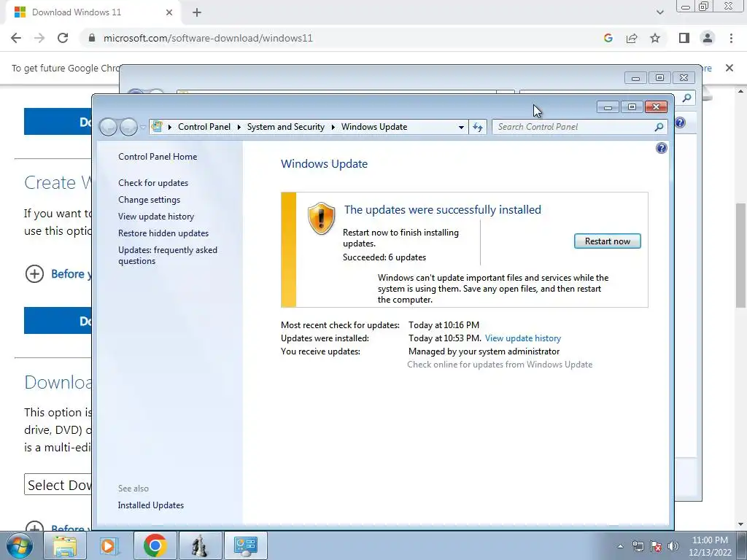The height and width of the screenshot is (560, 747).
Task: Open View update history in the left sidebar
Action: point(156,216)
